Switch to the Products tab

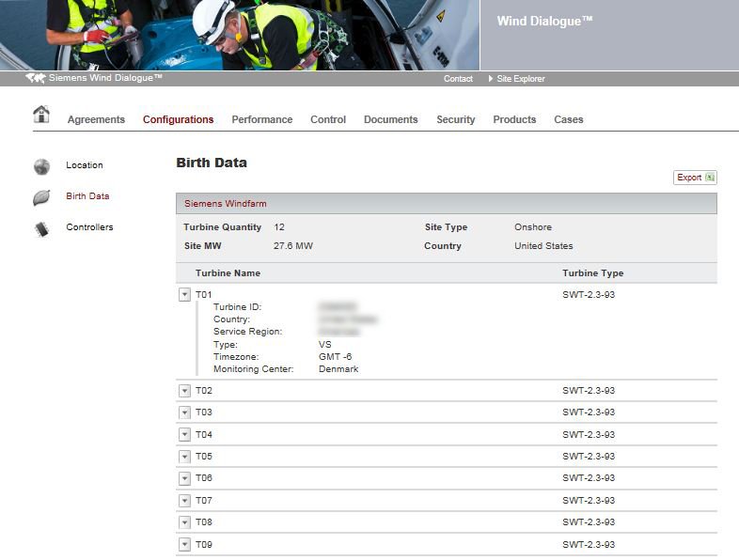(514, 119)
